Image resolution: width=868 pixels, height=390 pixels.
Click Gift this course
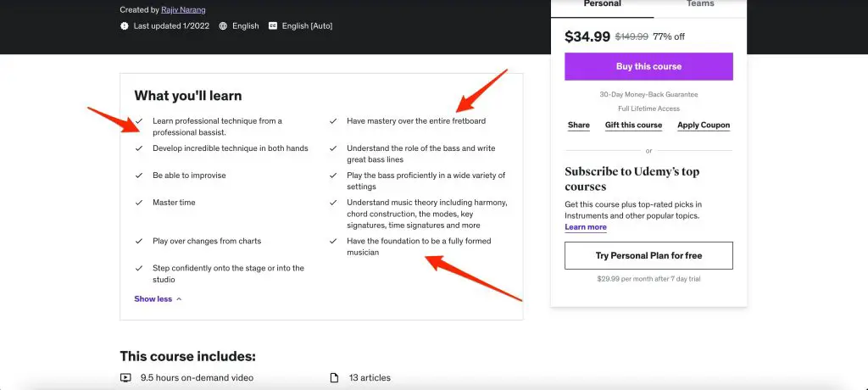[x=633, y=125]
